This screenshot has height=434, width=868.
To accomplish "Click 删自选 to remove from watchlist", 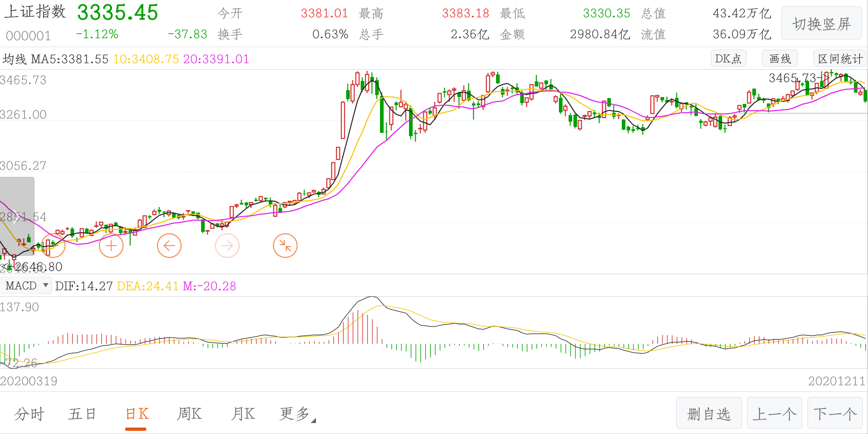I will pyautogui.click(x=709, y=413).
